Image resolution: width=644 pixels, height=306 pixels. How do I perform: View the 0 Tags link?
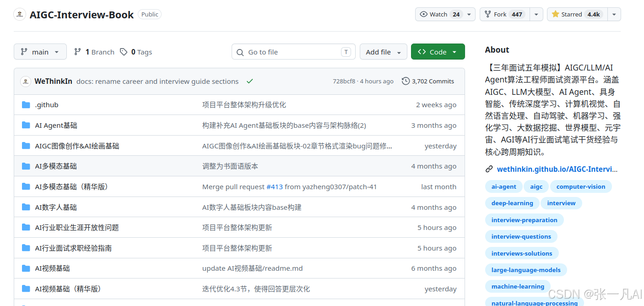[x=136, y=52]
